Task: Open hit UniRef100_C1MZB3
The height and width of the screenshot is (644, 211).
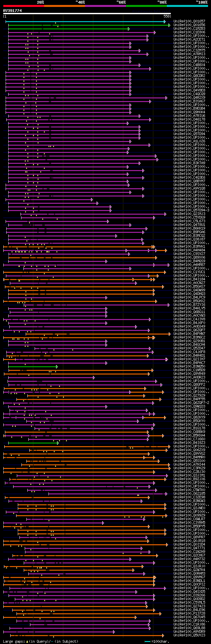Action: click(189, 29)
